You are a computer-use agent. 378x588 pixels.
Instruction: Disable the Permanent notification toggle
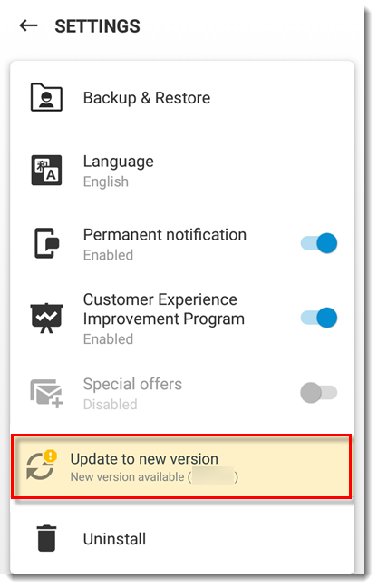tap(319, 243)
